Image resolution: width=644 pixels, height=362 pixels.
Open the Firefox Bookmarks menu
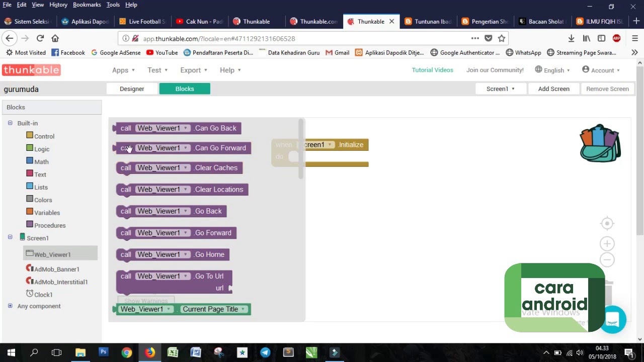tap(87, 5)
